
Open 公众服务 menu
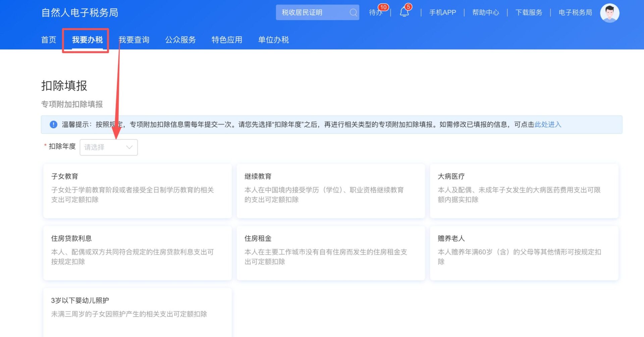click(180, 40)
